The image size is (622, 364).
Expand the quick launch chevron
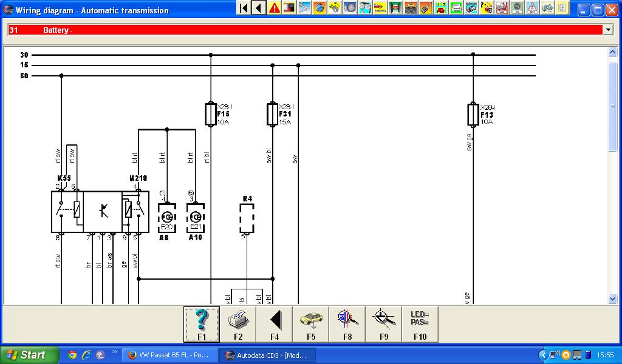[x=115, y=352]
